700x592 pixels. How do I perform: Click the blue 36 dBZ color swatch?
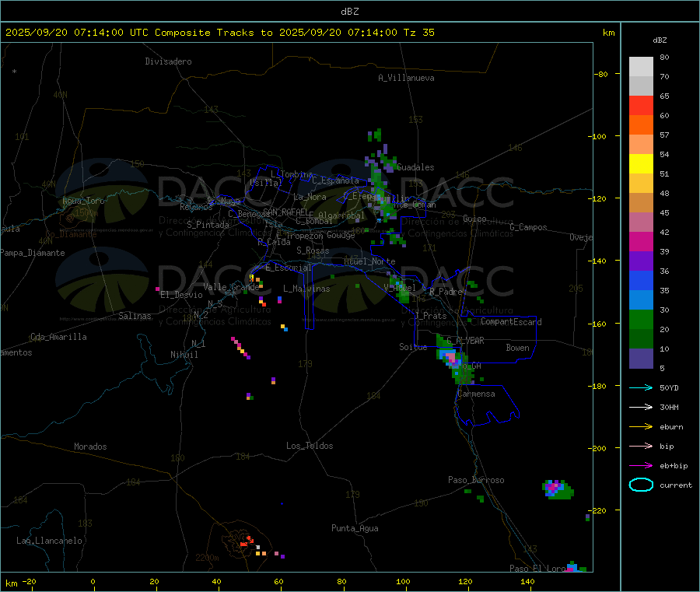click(641, 280)
